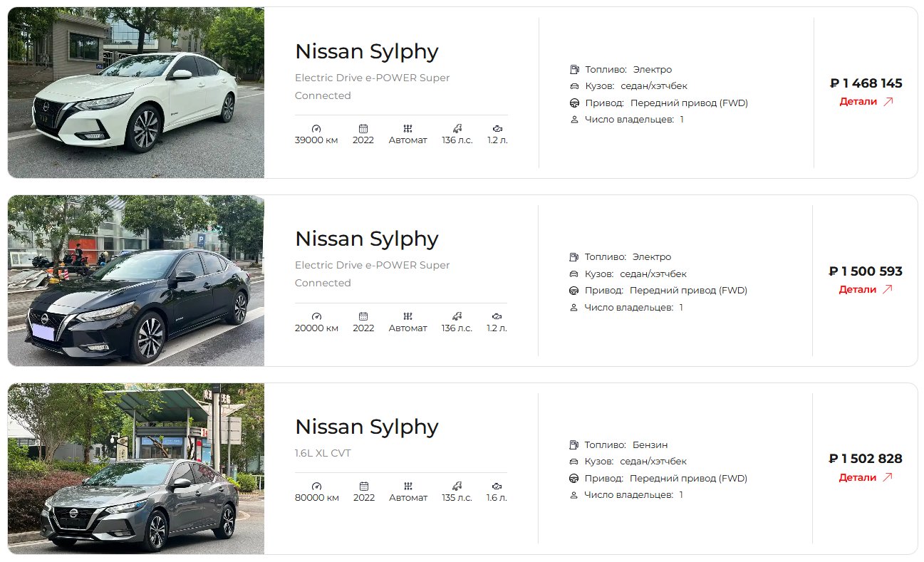Viewport: 924px width, 562px height.
Task: Select the price ₽ 1 468 145
Action: 866,83
